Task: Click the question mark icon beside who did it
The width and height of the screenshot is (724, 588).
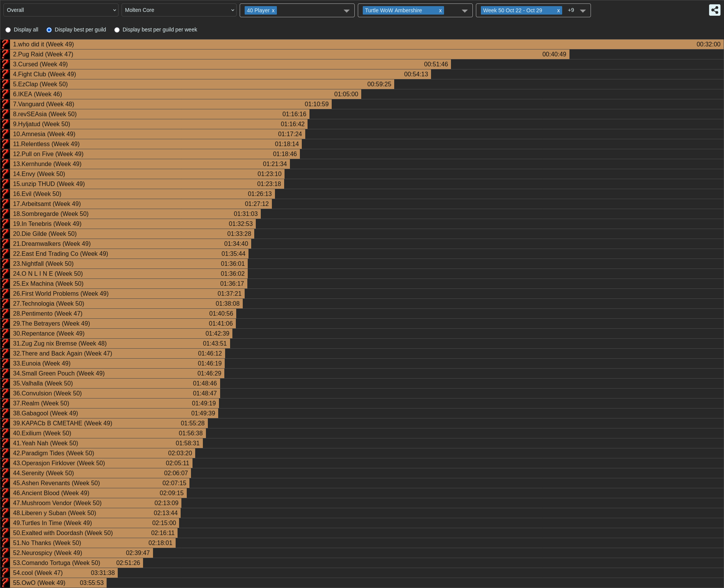Action: (x=5, y=44)
